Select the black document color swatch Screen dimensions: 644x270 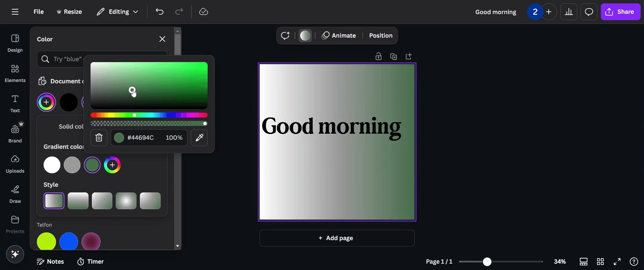(x=69, y=102)
